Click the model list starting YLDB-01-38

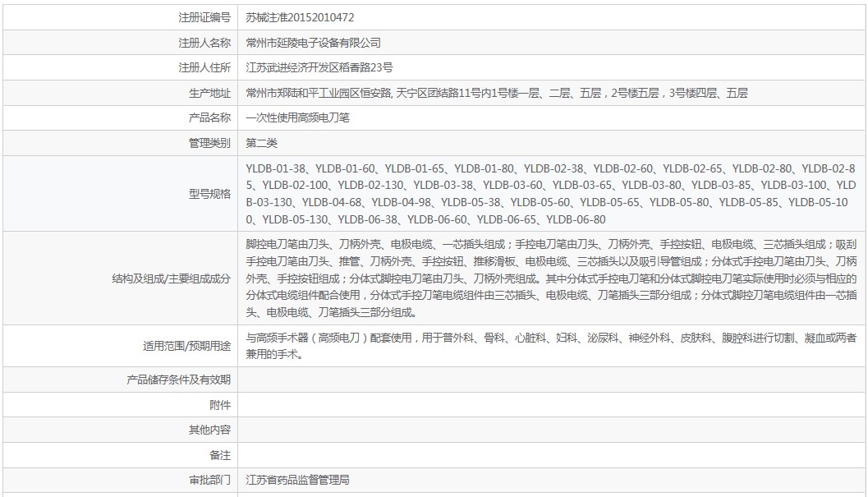(x=551, y=194)
